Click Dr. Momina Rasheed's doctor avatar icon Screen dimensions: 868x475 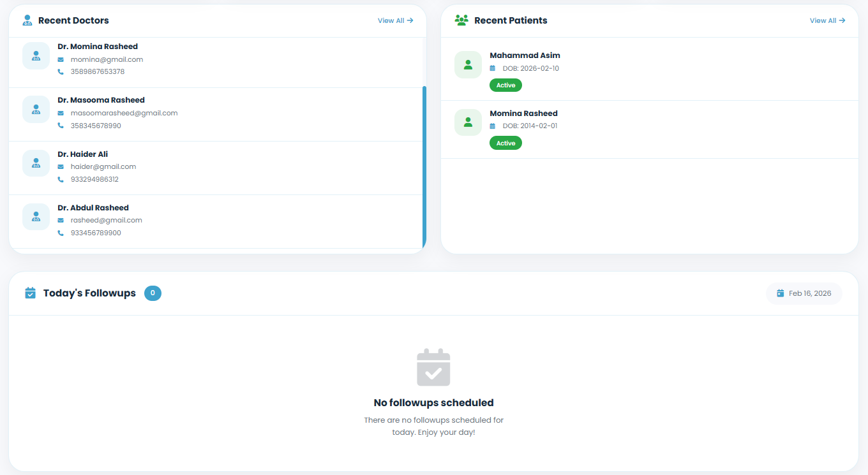pos(36,56)
